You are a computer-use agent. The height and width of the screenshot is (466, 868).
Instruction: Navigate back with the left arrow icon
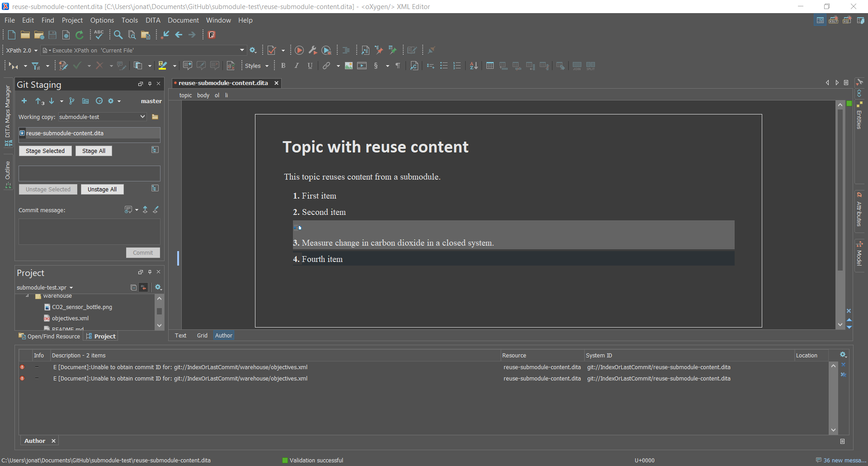[x=179, y=35]
